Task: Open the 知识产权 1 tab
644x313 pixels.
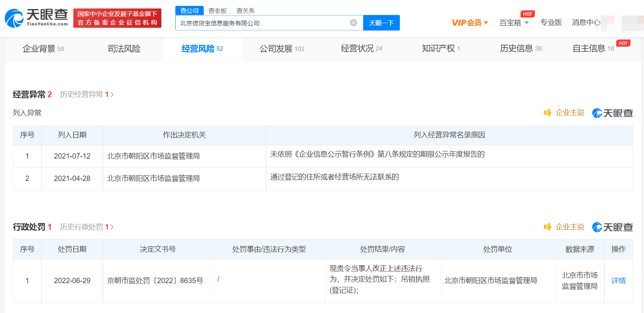Action: coord(441,48)
